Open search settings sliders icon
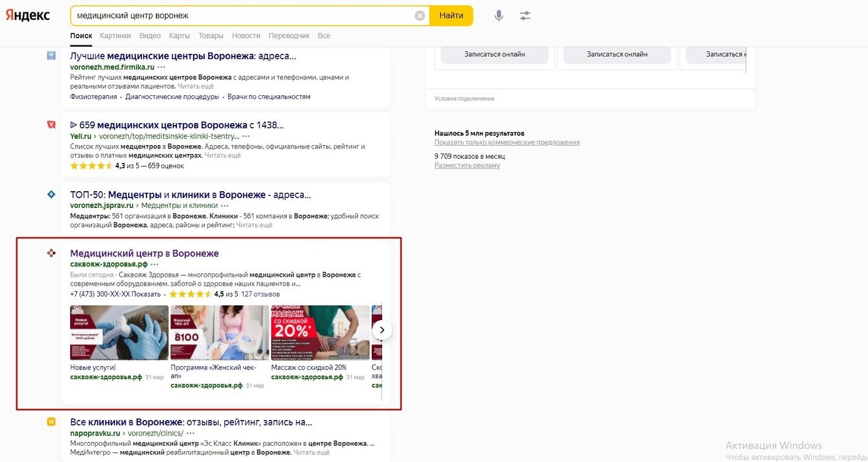This screenshot has height=462, width=868. pyautogui.click(x=525, y=16)
